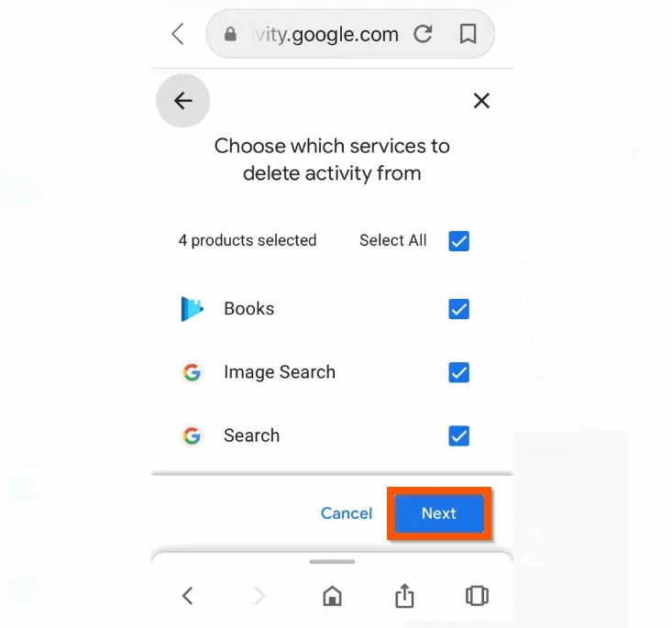Navigate forward using bottom toolbar right chevron
This screenshot has width=672, height=628.
[259, 596]
